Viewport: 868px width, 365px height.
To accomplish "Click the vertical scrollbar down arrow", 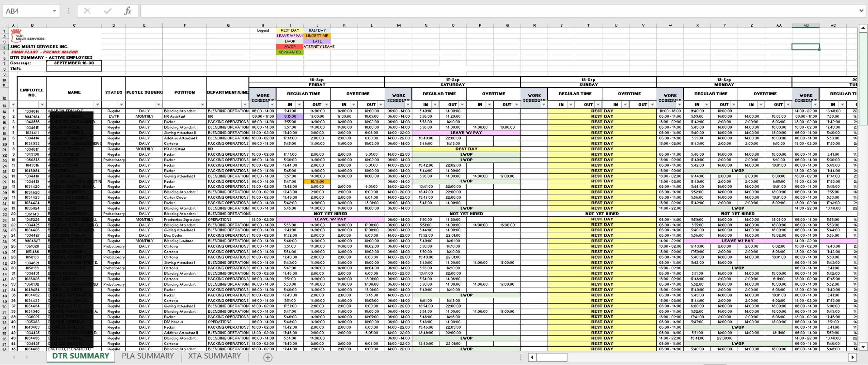I will pos(863,346).
